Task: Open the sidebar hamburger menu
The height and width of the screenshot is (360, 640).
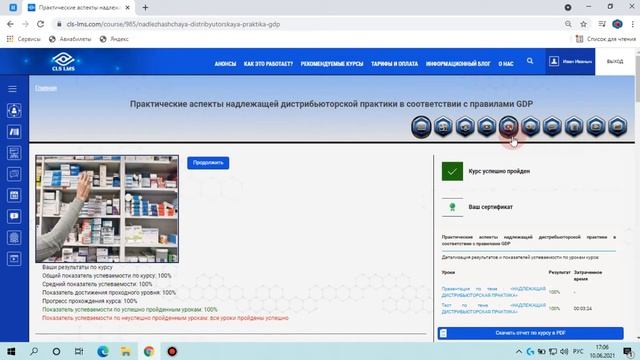Action: (12, 89)
